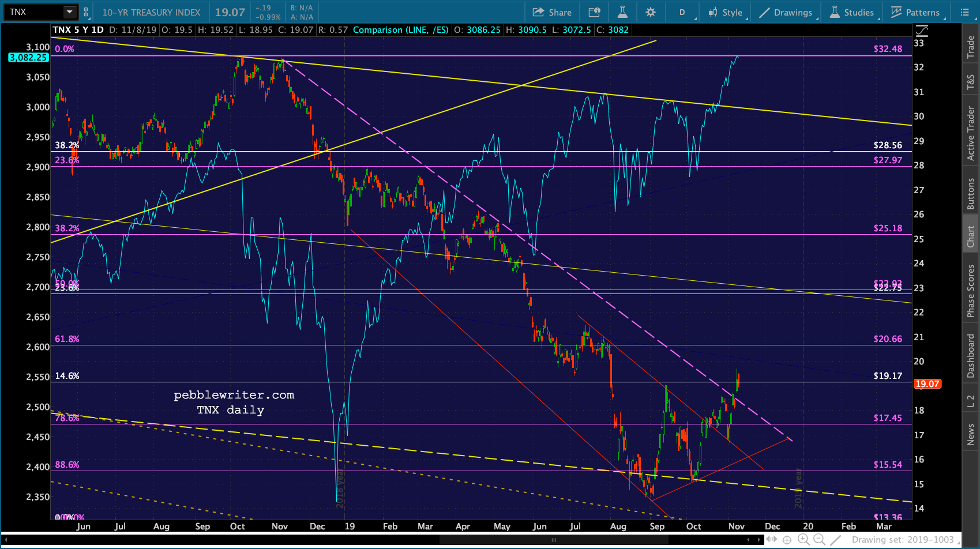Click the $28.56 level label
The height and width of the screenshot is (549, 980).
pyautogui.click(x=888, y=145)
